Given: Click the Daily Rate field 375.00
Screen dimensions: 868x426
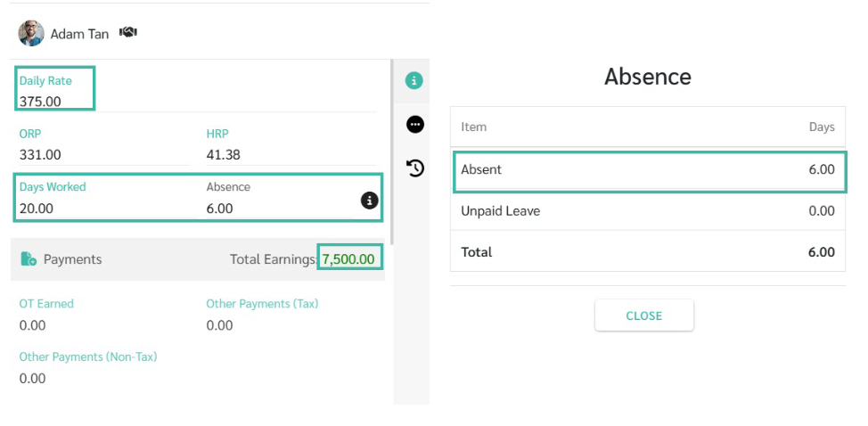Looking at the screenshot, I should click(54, 88).
